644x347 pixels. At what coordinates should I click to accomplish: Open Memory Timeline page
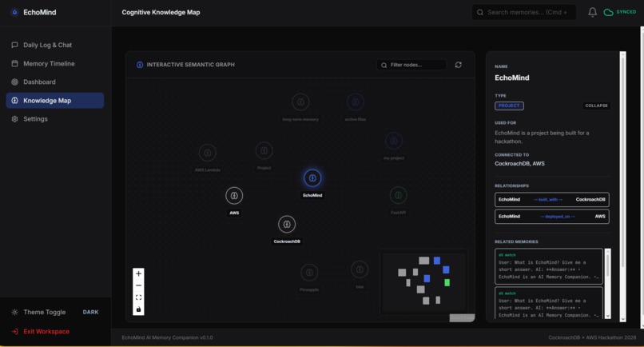click(x=54, y=63)
